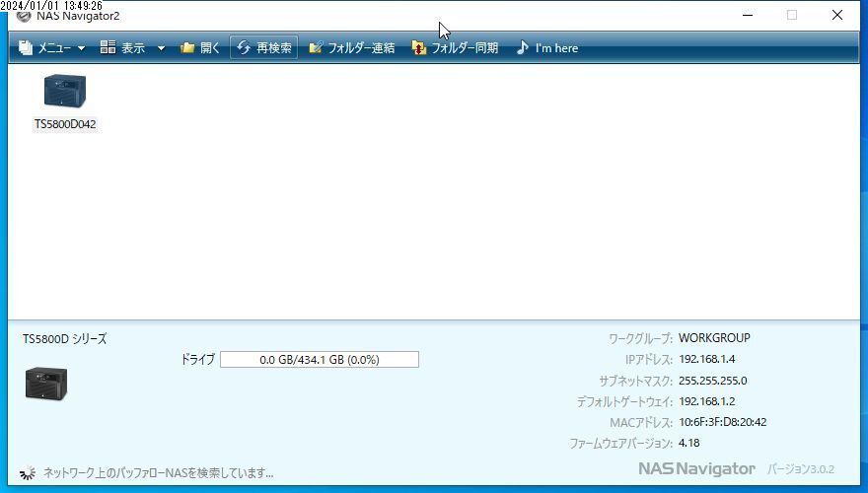Click the 開く folder icon

[x=187, y=48]
